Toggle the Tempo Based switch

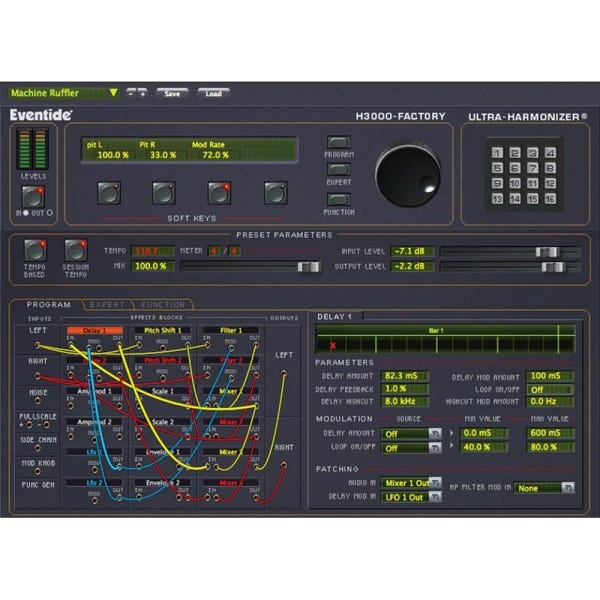tap(35, 250)
